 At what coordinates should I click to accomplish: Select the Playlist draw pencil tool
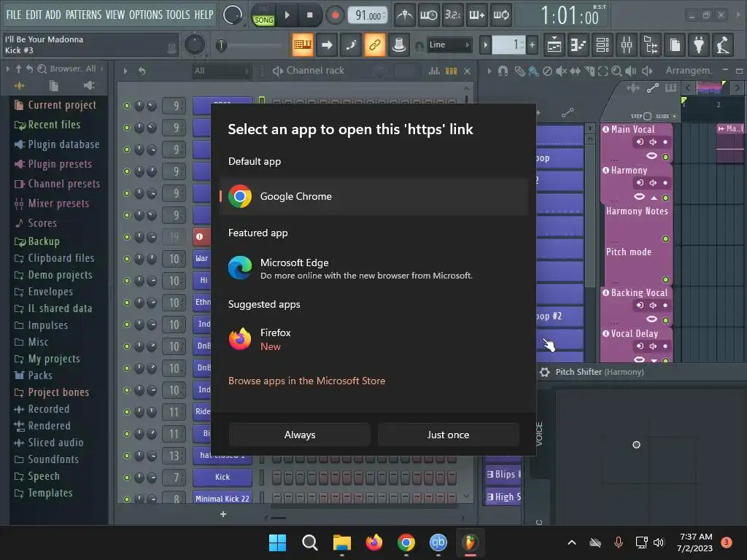(x=519, y=71)
